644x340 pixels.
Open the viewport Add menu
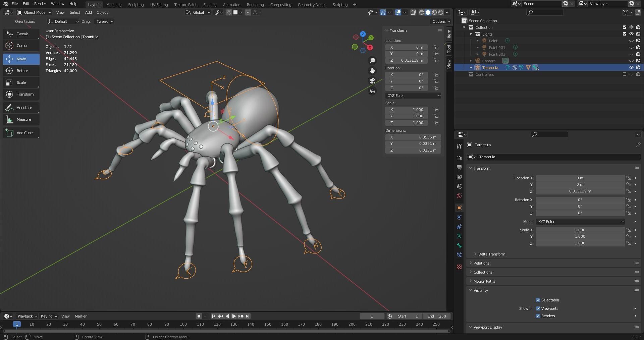[x=88, y=12]
